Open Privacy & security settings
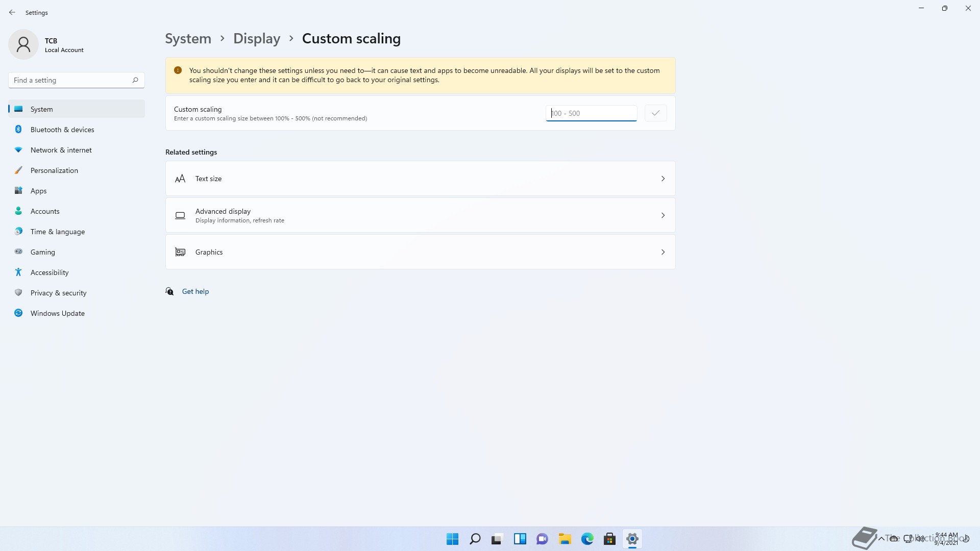Image resolution: width=980 pixels, height=551 pixels. click(x=58, y=293)
